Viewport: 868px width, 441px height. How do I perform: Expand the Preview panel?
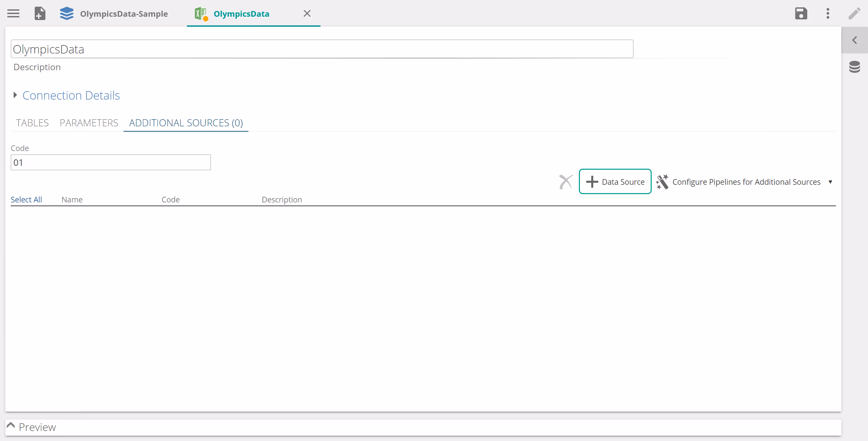click(x=11, y=426)
